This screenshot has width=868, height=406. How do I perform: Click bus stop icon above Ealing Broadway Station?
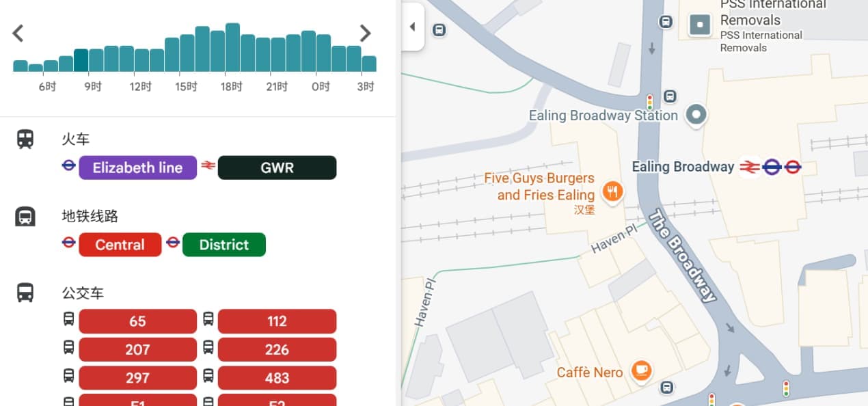670,96
